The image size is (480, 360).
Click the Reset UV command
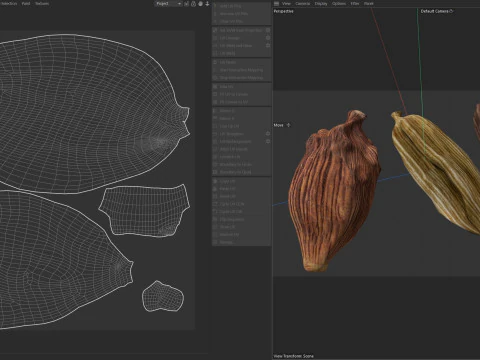(241, 196)
